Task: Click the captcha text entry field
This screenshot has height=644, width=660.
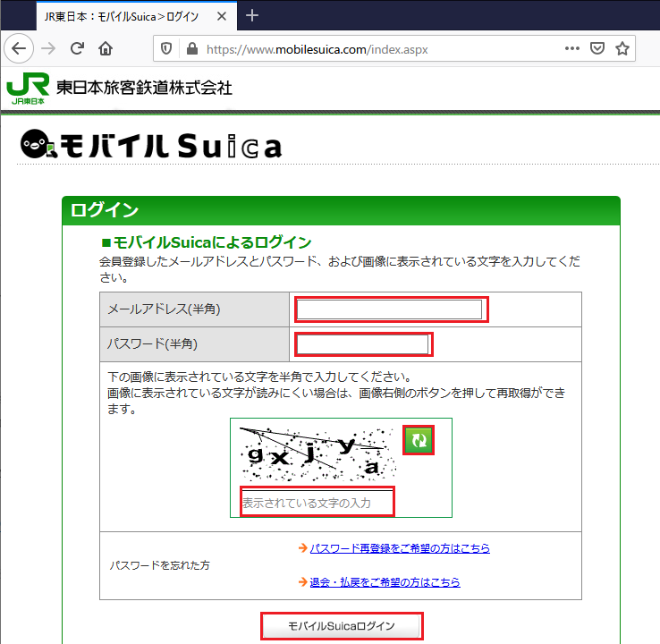Action: [317, 503]
